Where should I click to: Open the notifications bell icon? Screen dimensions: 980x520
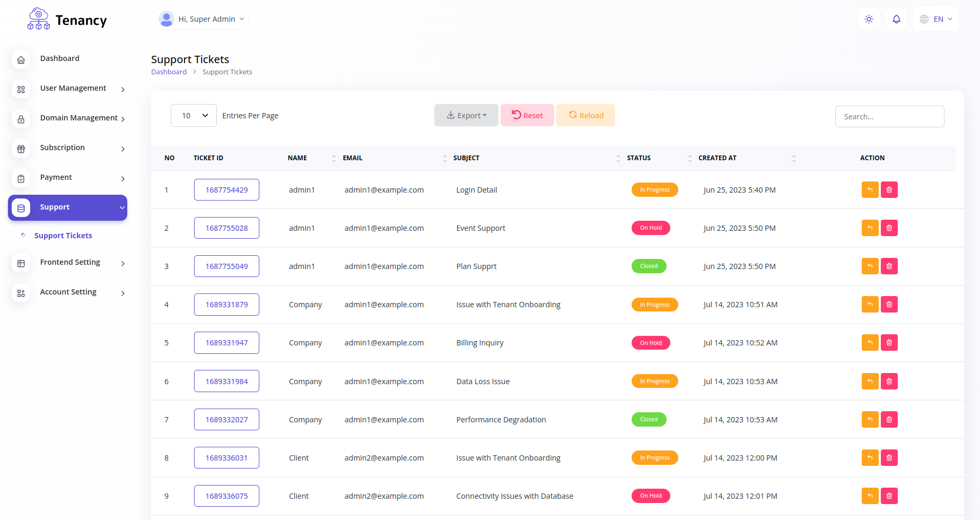click(896, 19)
